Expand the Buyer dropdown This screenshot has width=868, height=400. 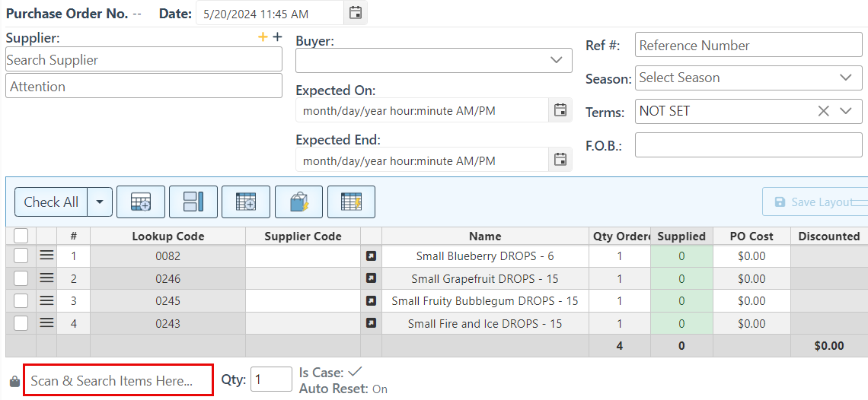click(x=555, y=60)
